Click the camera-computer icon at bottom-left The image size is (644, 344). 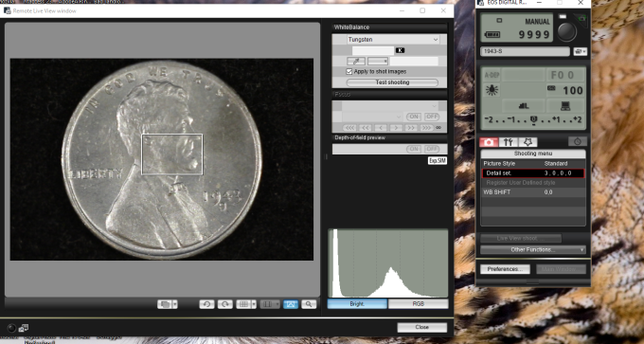24,328
